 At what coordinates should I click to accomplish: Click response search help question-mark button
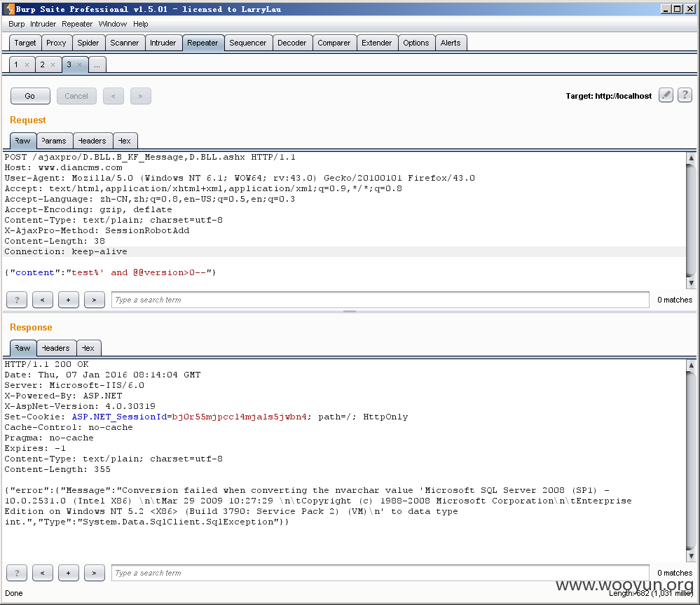click(17, 573)
